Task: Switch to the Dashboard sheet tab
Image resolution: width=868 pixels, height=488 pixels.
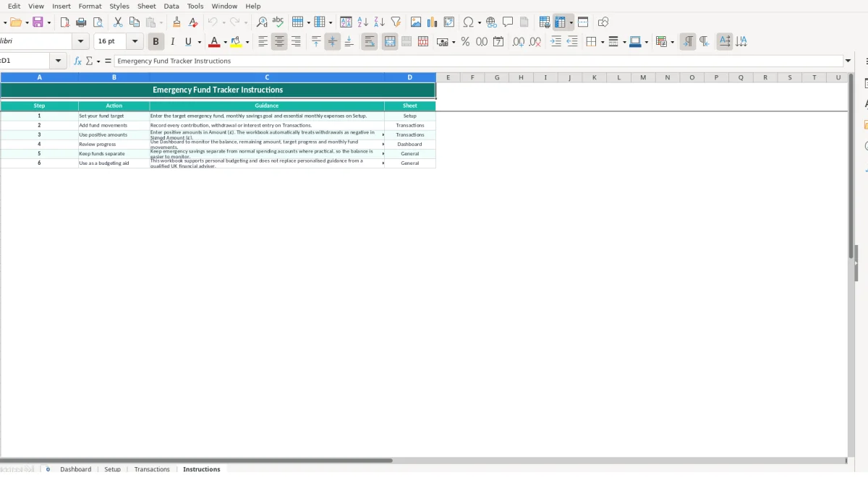Action: pos(76,469)
